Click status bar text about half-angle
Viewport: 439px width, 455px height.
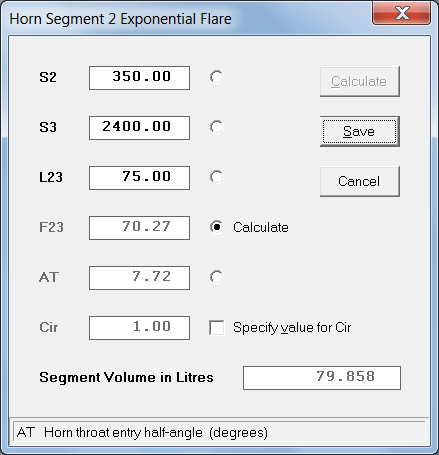(x=142, y=433)
